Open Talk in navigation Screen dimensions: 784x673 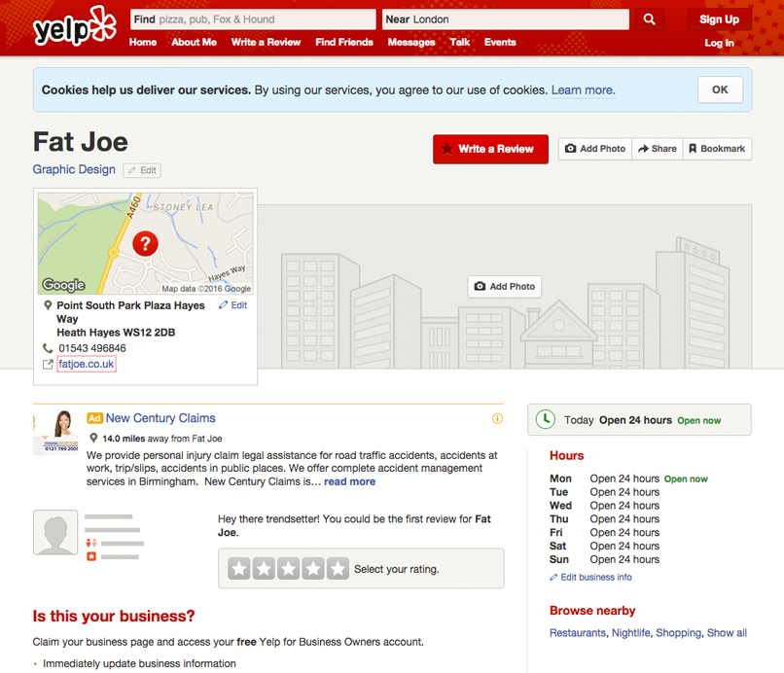coord(459,43)
